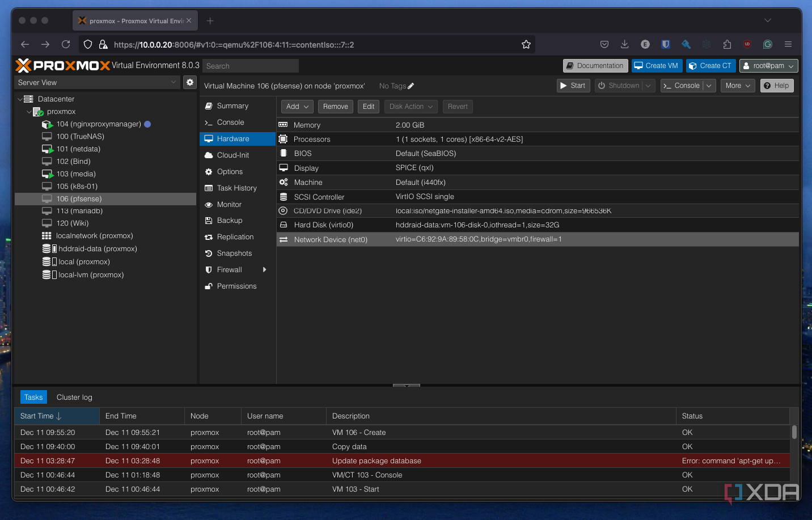Click the hddraid-data storage icon

click(x=49, y=249)
